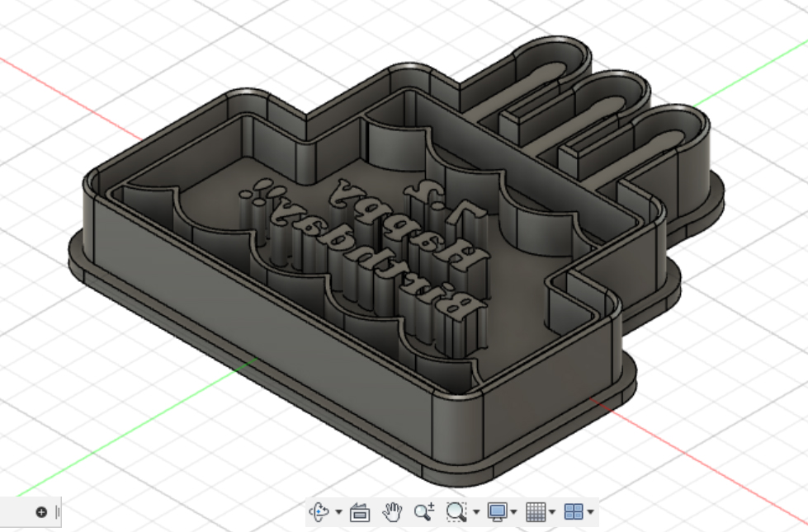Image resolution: width=808 pixels, height=532 pixels.
Task: Open the Grid and Snaps dropdown arrow
Action: pyautogui.click(x=552, y=512)
